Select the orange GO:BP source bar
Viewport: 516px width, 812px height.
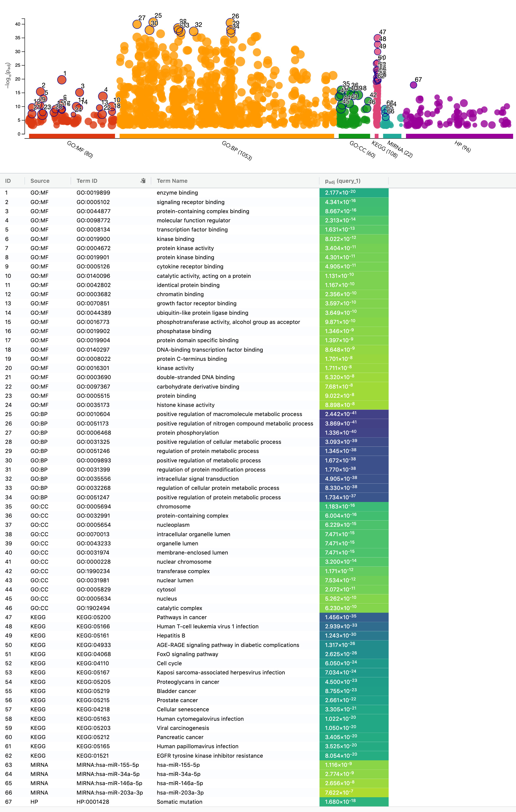pos(227,136)
